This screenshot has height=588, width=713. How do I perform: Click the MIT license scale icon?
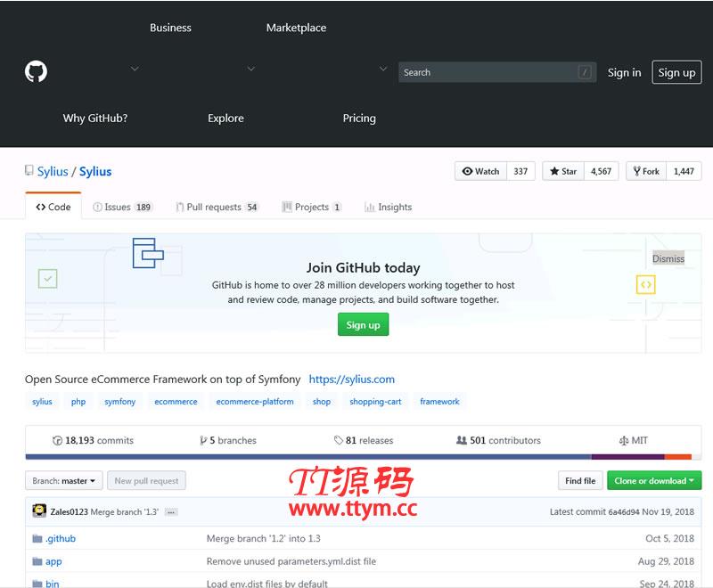624,440
